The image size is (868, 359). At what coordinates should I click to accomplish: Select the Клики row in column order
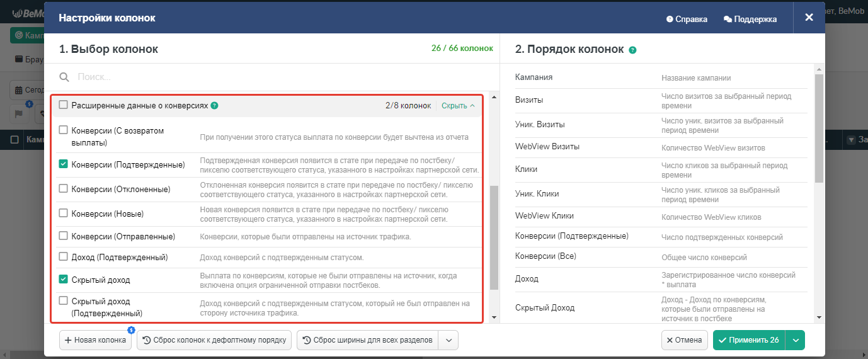(x=661, y=170)
